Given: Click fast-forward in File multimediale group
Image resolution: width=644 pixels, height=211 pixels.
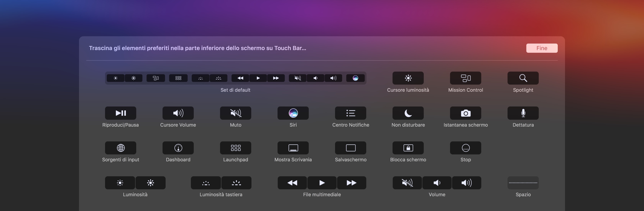Looking at the screenshot, I should pos(351,183).
